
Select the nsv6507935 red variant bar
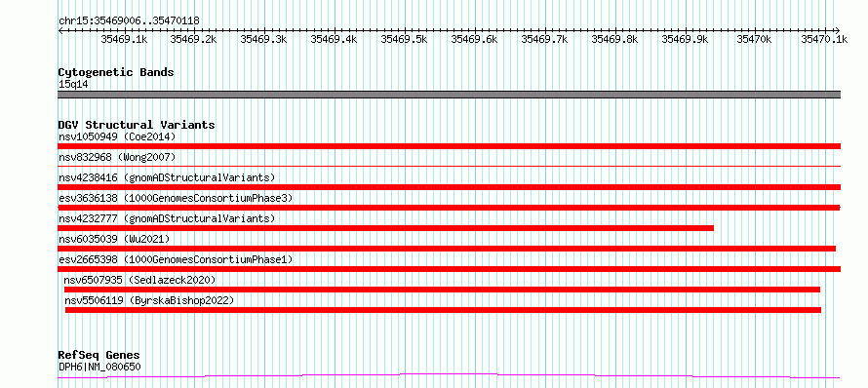[x=442, y=290]
